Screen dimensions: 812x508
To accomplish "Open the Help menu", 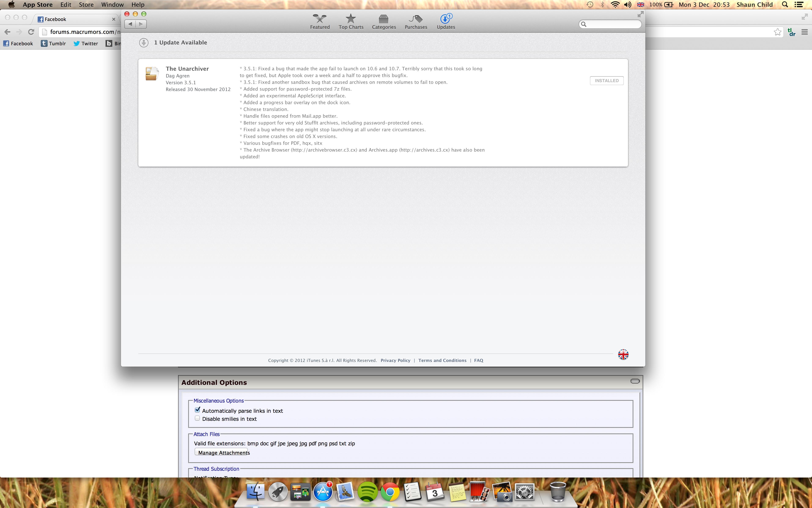I will point(138,5).
